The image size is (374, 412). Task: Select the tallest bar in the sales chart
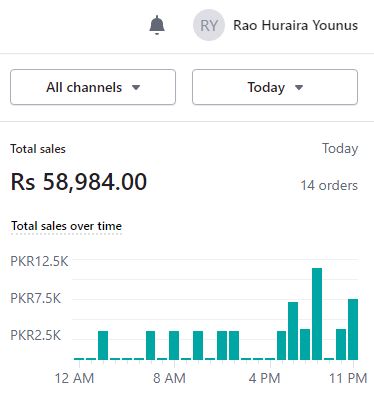point(317,314)
